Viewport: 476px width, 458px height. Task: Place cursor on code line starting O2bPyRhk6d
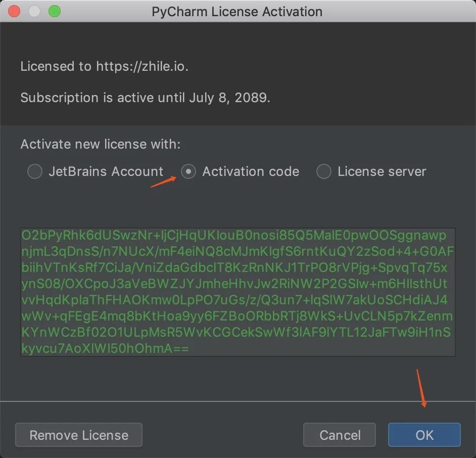pyautogui.click(x=234, y=236)
